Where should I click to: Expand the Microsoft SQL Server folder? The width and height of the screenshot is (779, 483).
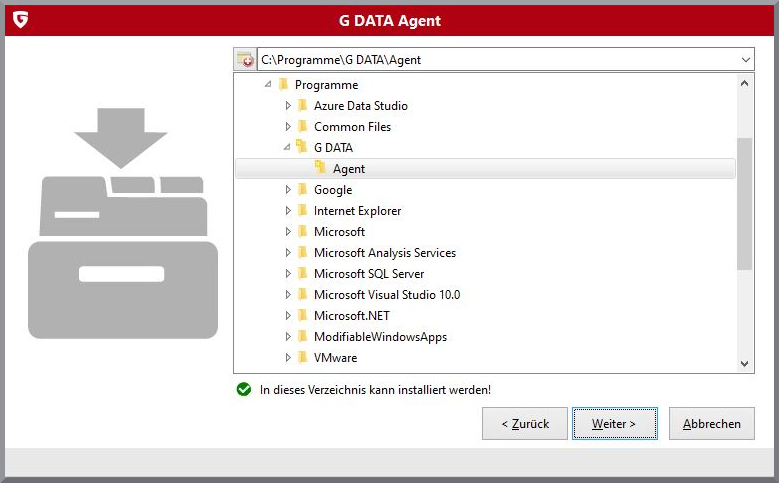click(288, 273)
